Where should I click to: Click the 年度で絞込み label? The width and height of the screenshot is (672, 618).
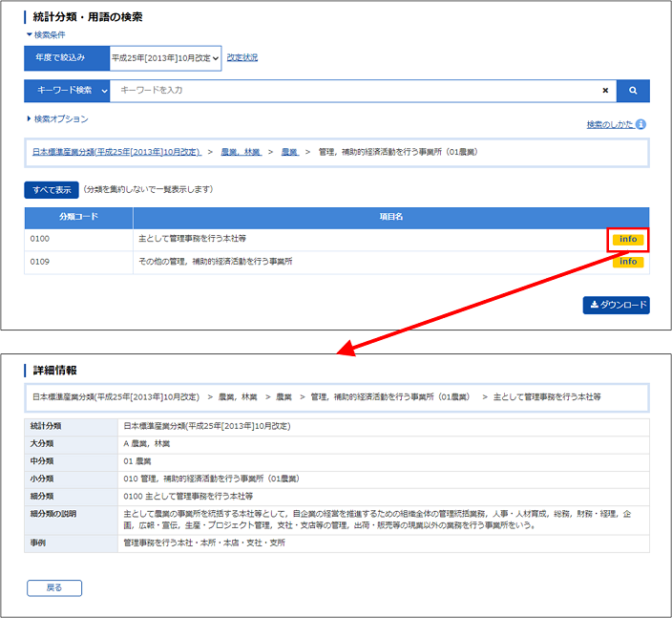click(67, 58)
